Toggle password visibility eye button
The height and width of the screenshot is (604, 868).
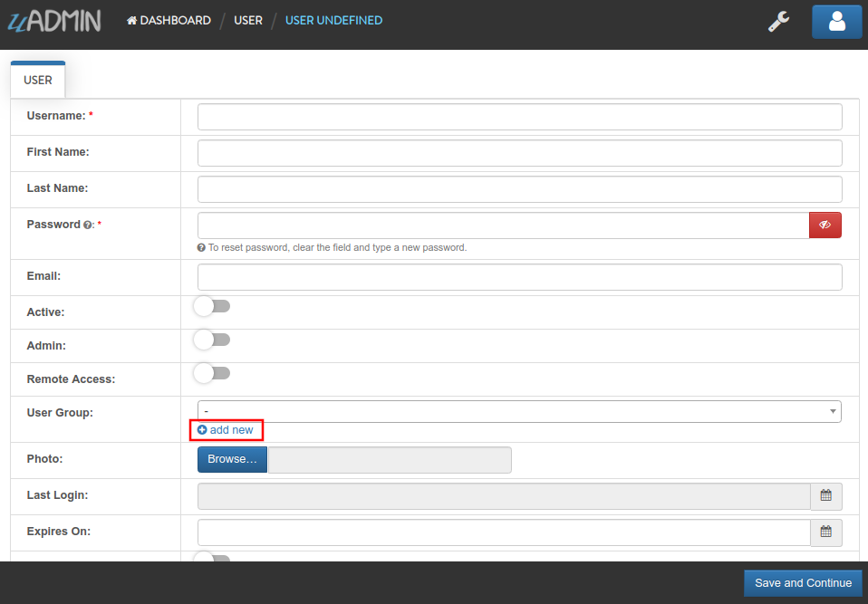point(825,225)
